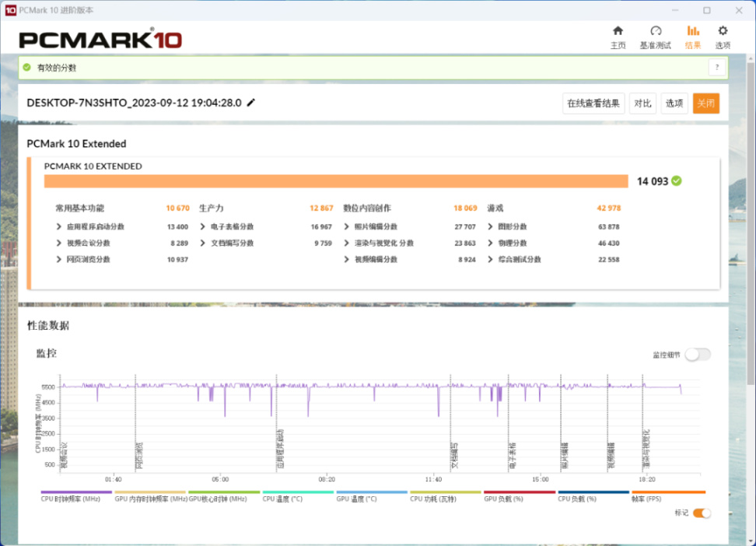Expand Writing score (文档编写分数)
756x546 pixels.
point(202,243)
